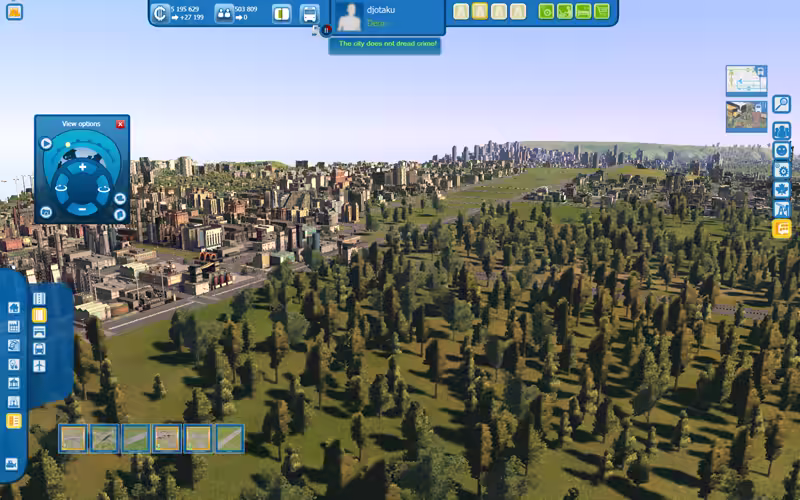This screenshot has height=500, width=800.
Task: Pause the game with the red pause button
Action: point(327,30)
